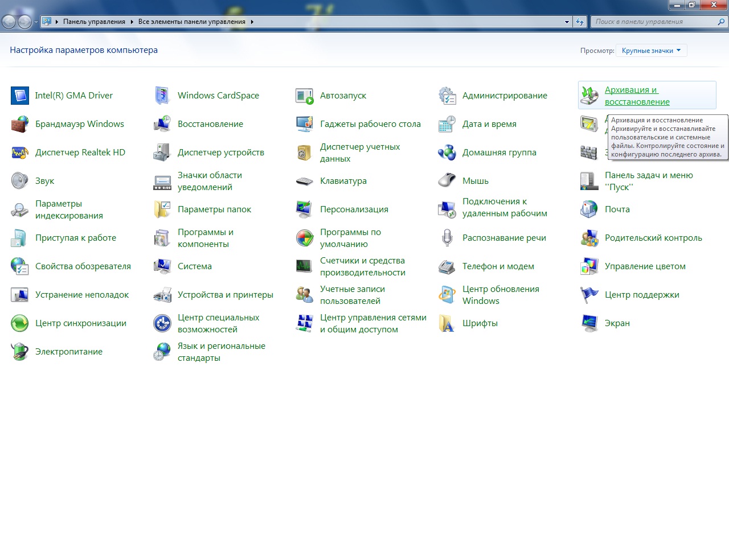The image size is (729, 560).
Task: Expand arrow after Все элементы панели управления
Action: pos(252,22)
